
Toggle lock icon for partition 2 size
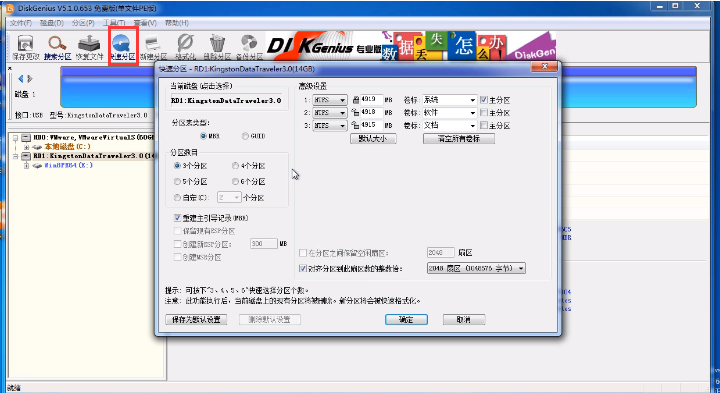(355, 112)
